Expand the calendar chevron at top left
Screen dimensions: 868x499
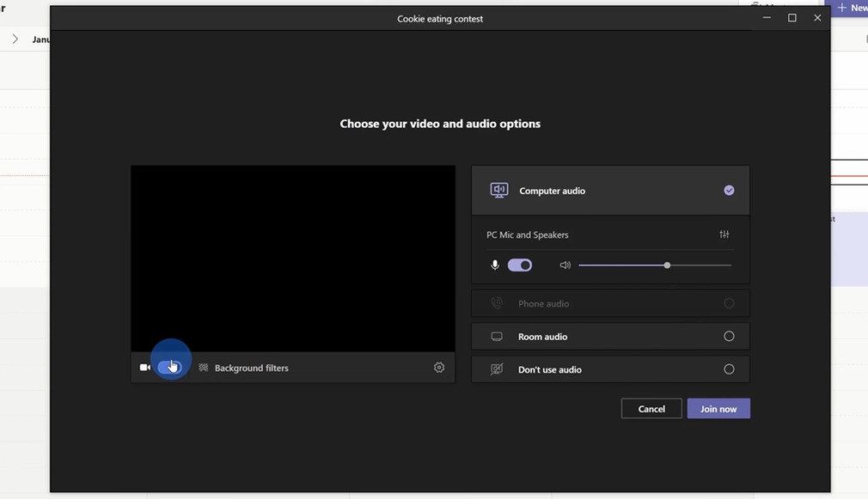coord(15,39)
